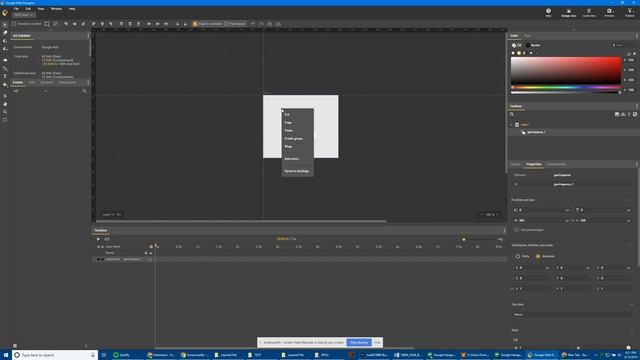
Task: Open the View menu
Action: [41, 9]
